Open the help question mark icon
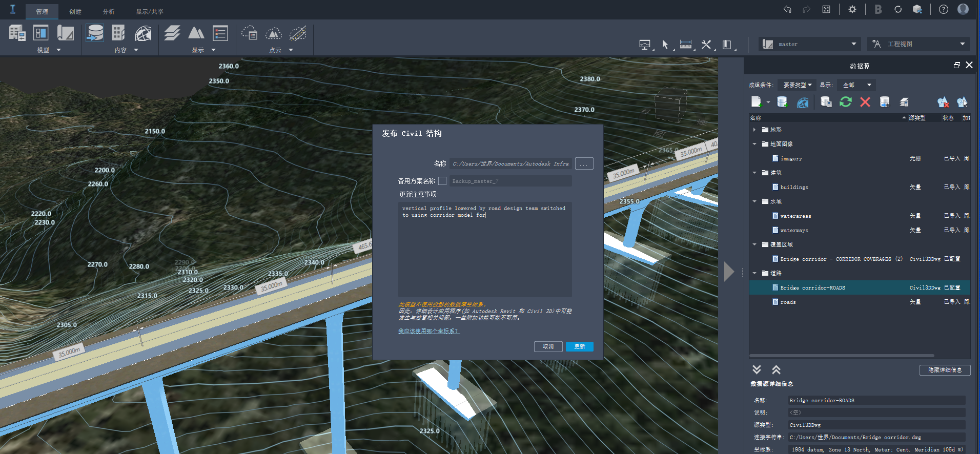Screen dimensions: 980x454 coord(944,9)
